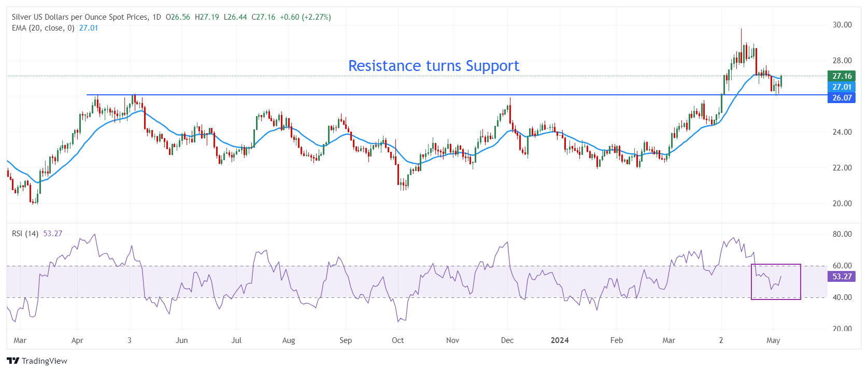Image resolution: width=868 pixels, height=372 pixels.
Task: Click the purple 53.27 RSI value tag
Action: [842, 277]
